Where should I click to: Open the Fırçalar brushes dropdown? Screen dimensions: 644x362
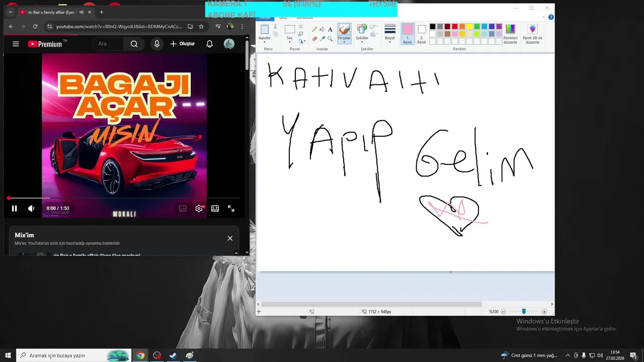click(344, 41)
